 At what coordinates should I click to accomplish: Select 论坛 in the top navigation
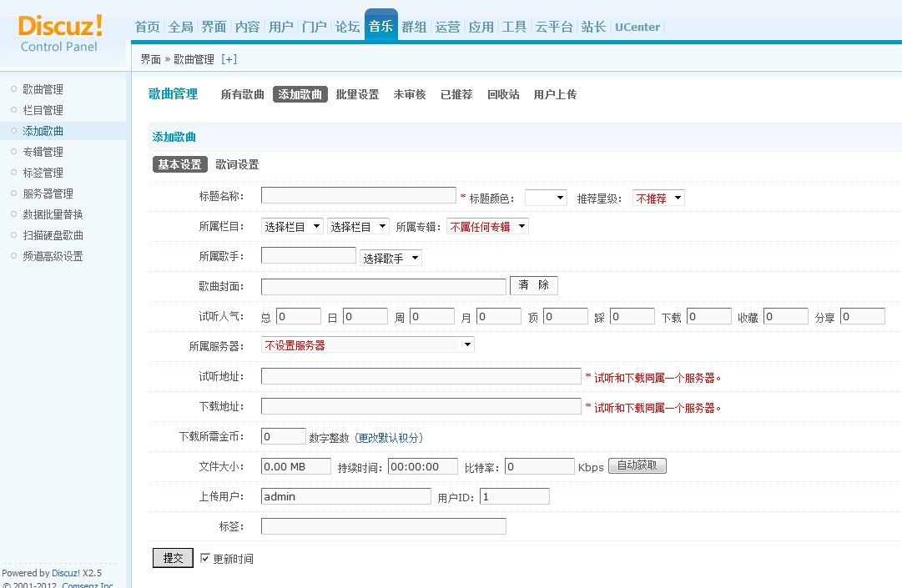click(x=347, y=27)
